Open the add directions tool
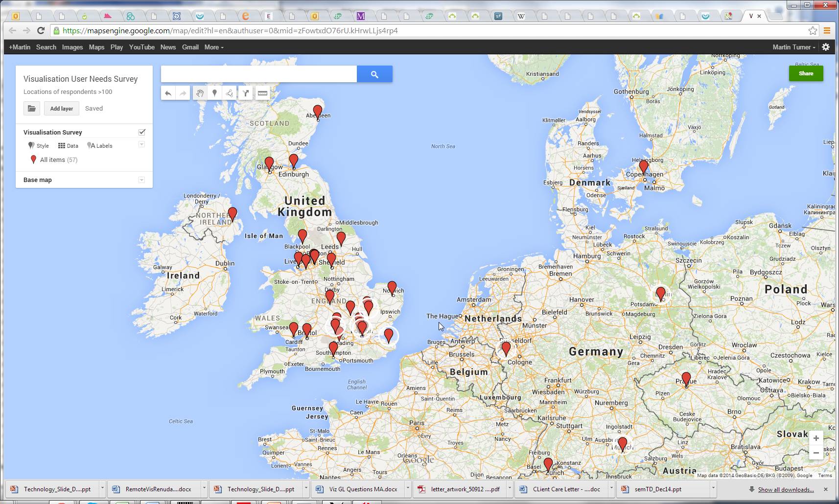The image size is (839, 504). tap(246, 93)
